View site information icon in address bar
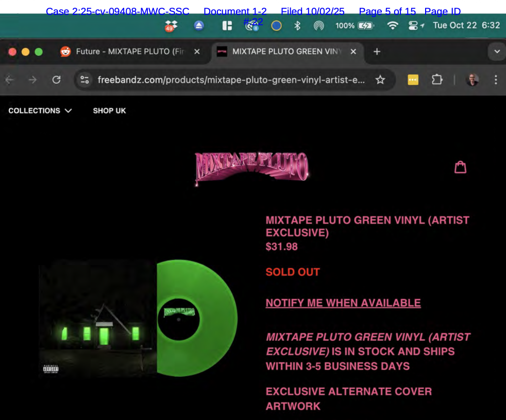 click(85, 80)
